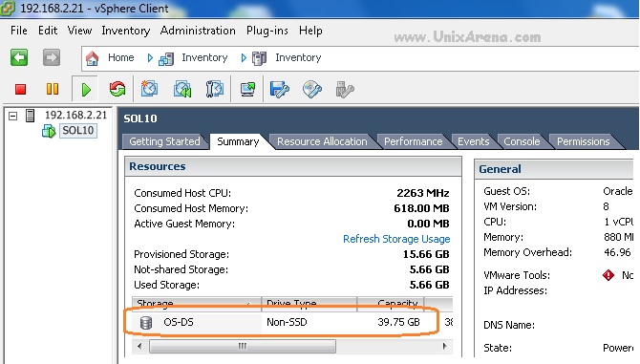
Task: Power on VM with green play icon
Action: (x=86, y=90)
